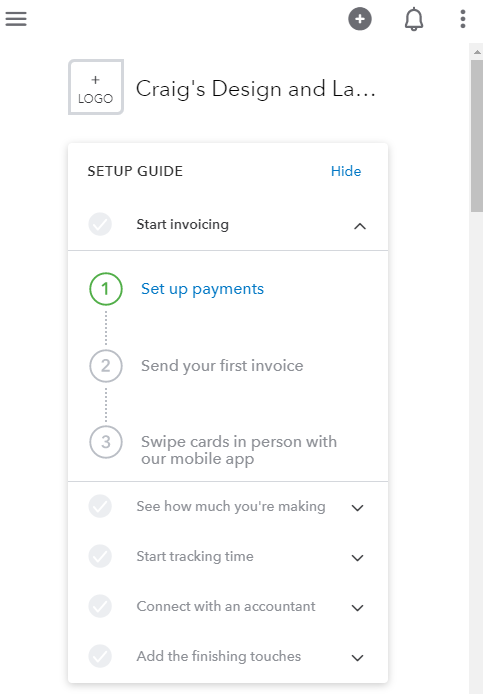Select Swipe cards in person step
Screen dimensions: 483x694
239,450
